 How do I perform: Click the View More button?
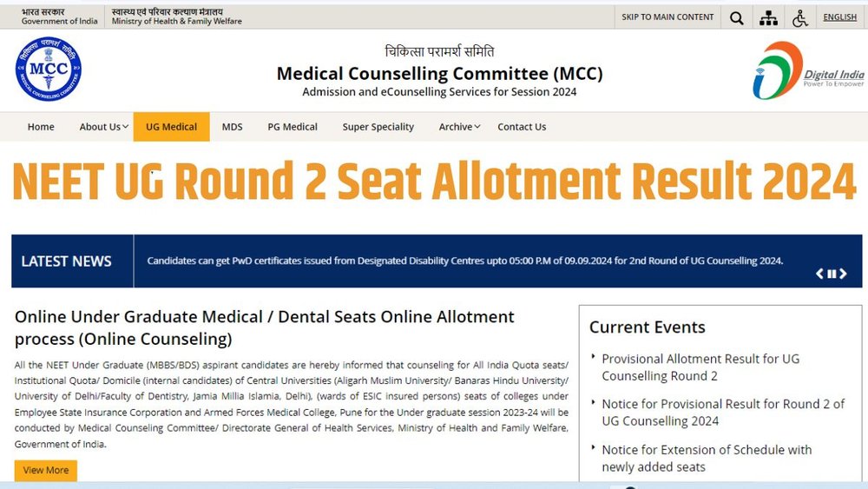[x=46, y=470]
